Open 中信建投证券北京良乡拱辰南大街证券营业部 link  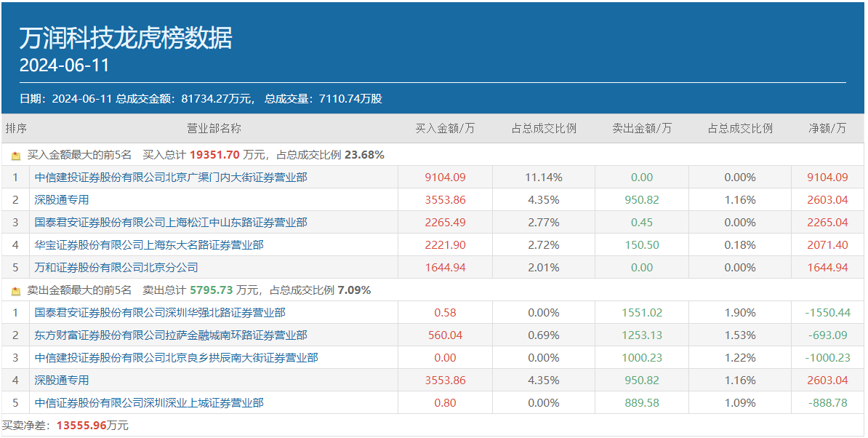pyautogui.click(x=176, y=358)
